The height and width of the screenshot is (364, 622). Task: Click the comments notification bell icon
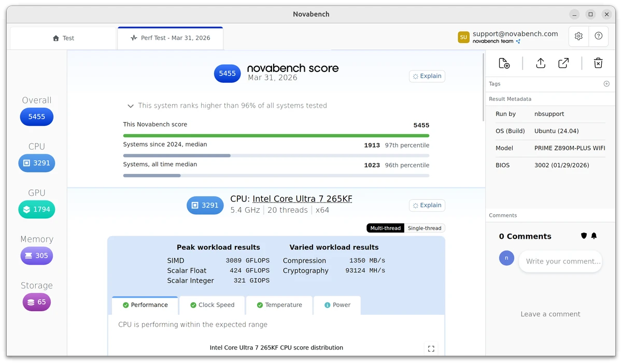[594, 236]
